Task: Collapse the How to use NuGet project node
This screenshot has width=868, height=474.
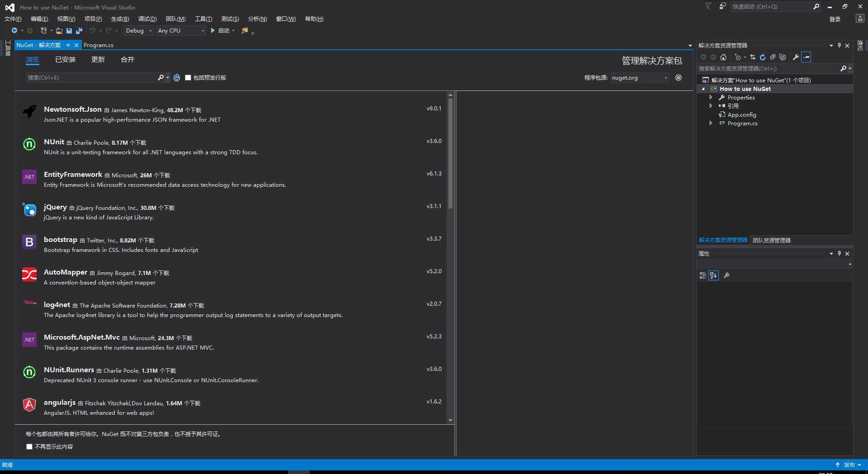Action: point(703,89)
